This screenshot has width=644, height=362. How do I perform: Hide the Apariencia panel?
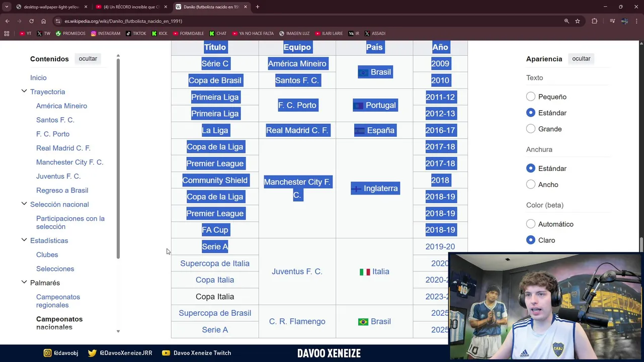coord(581,59)
